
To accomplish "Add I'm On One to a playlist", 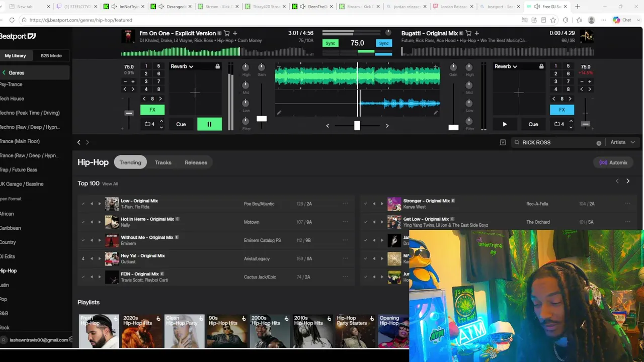I will coord(235,33).
